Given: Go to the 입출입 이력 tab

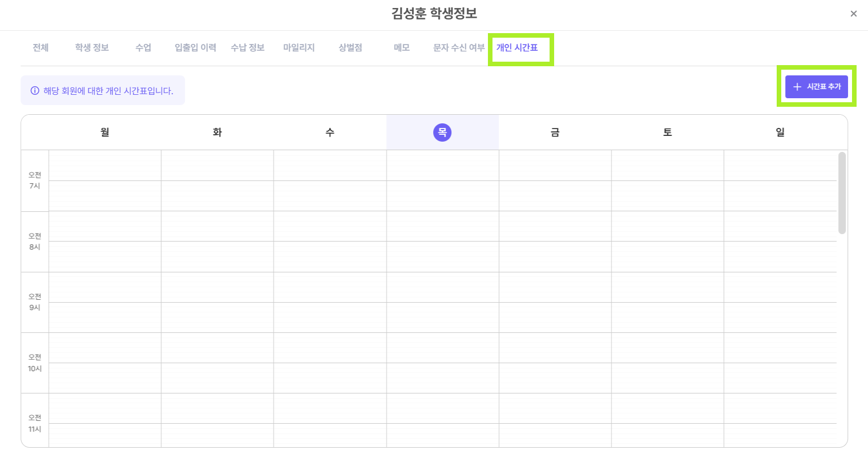Looking at the screenshot, I should [195, 48].
